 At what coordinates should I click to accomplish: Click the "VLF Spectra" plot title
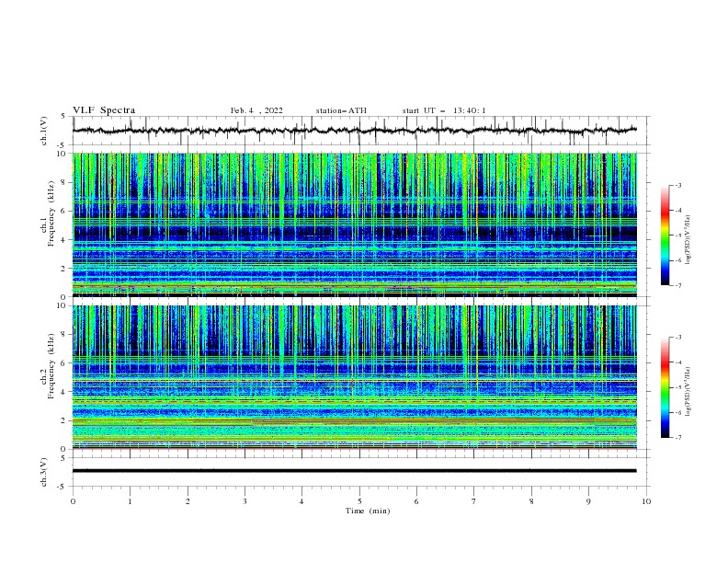[104, 110]
